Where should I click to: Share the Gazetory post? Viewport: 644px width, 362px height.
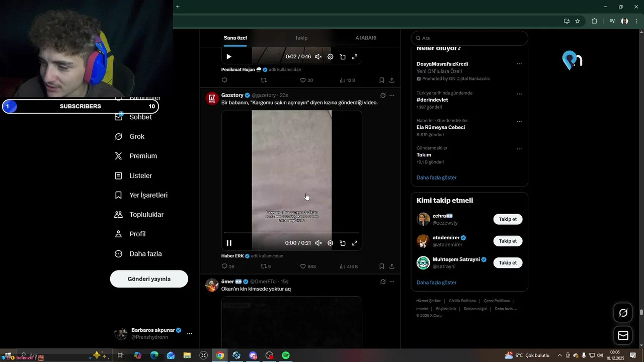(392, 266)
